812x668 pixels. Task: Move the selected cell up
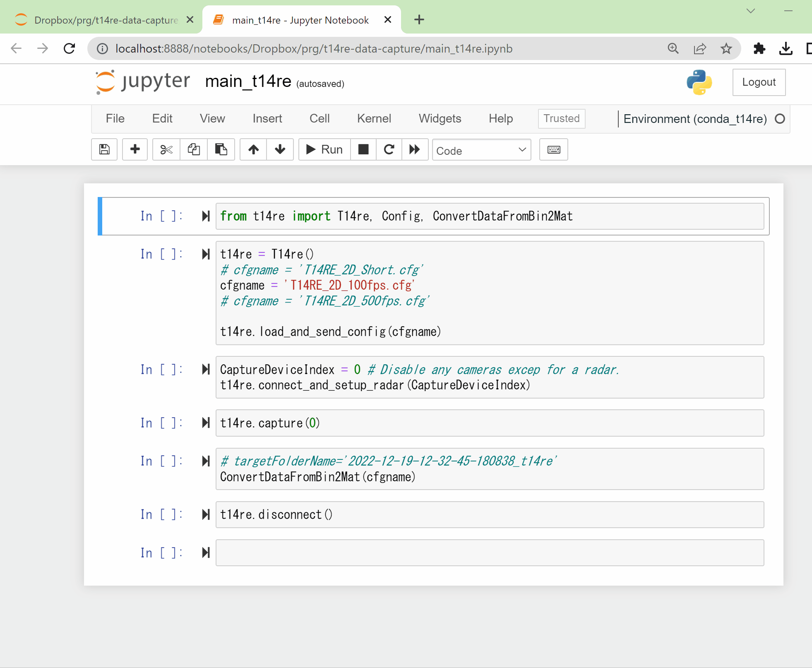click(254, 149)
